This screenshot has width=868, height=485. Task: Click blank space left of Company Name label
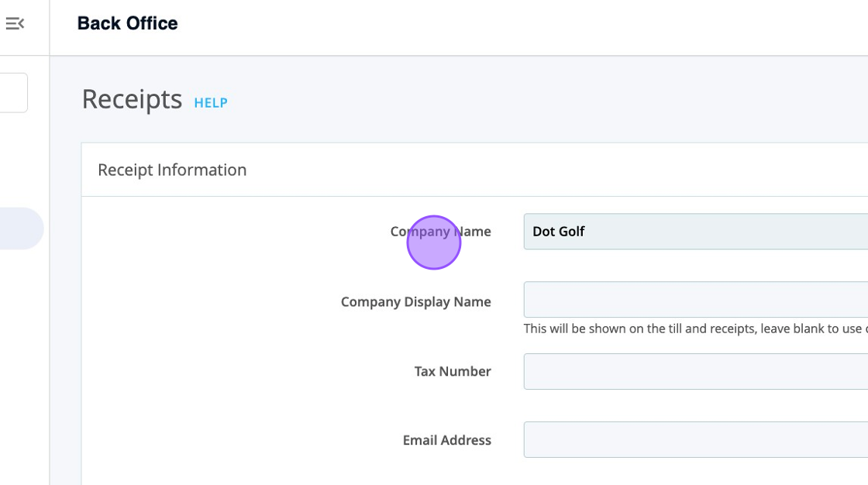point(232,232)
